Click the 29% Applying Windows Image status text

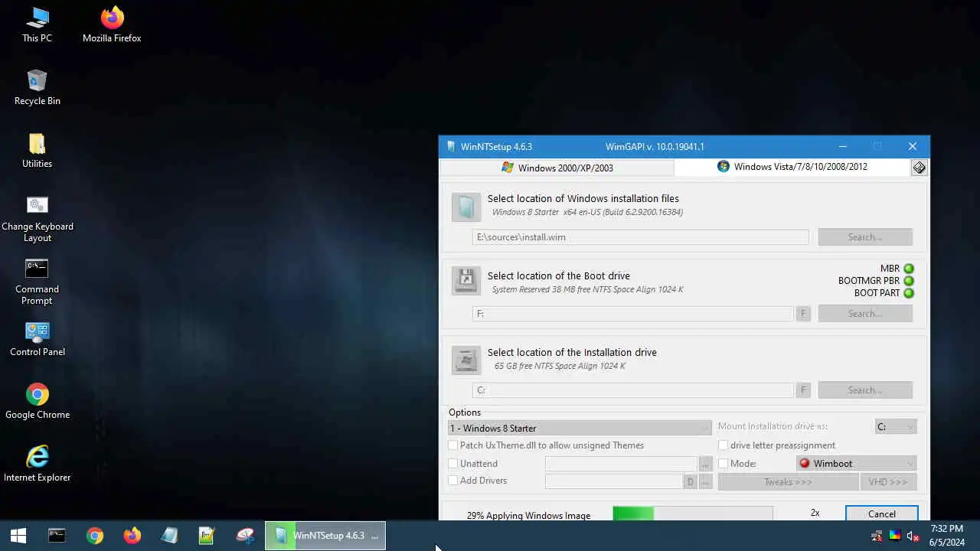coord(528,516)
